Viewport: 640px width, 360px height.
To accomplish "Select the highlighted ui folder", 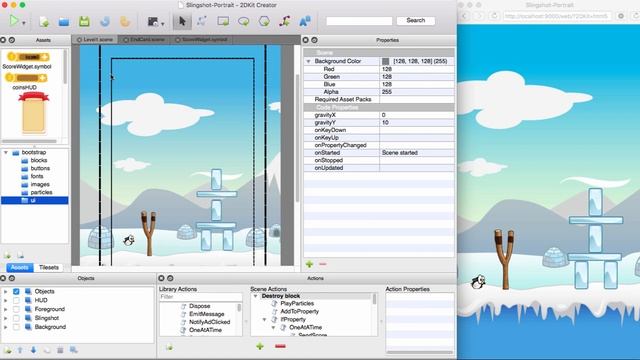I will (35, 200).
